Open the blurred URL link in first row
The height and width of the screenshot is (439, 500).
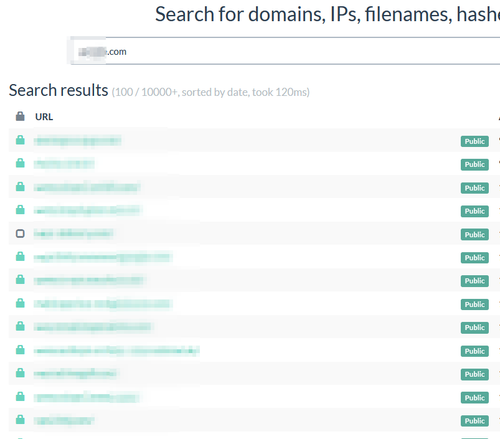pyautogui.click(x=77, y=141)
